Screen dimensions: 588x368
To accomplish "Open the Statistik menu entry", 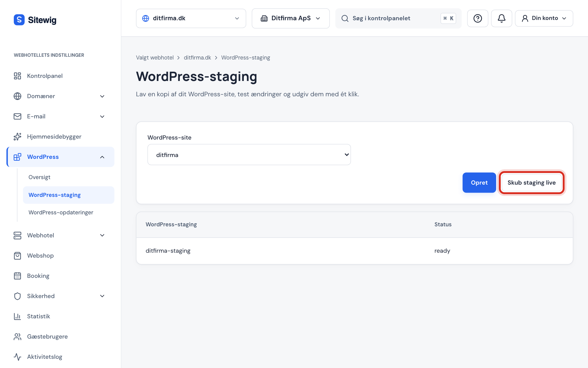I will pos(60,316).
